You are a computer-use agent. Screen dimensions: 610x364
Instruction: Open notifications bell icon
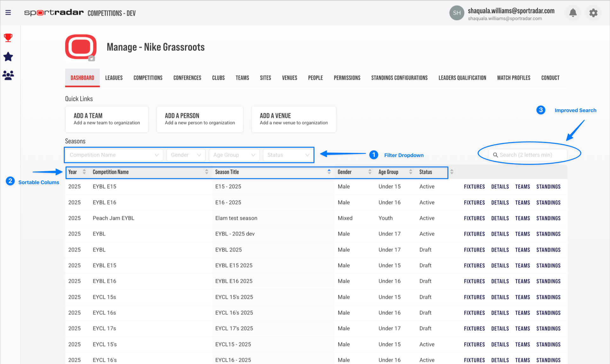(573, 13)
